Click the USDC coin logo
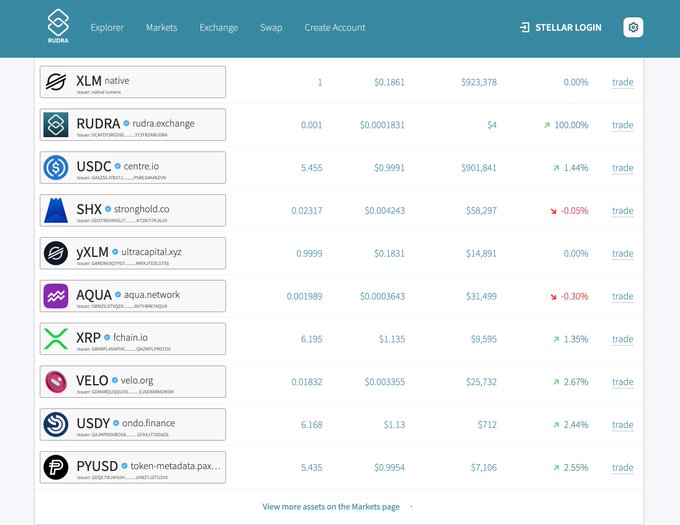This screenshot has width=680, height=525. coord(56,167)
